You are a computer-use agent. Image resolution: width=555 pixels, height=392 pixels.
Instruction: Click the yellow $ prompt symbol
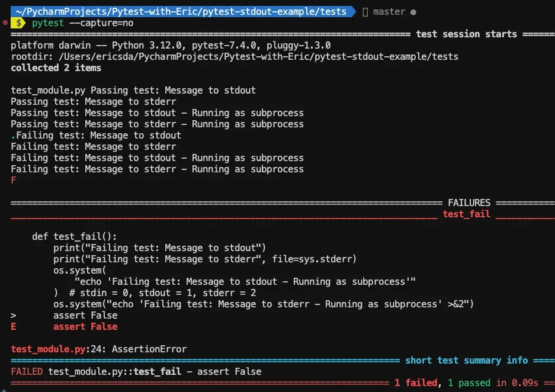point(19,23)
